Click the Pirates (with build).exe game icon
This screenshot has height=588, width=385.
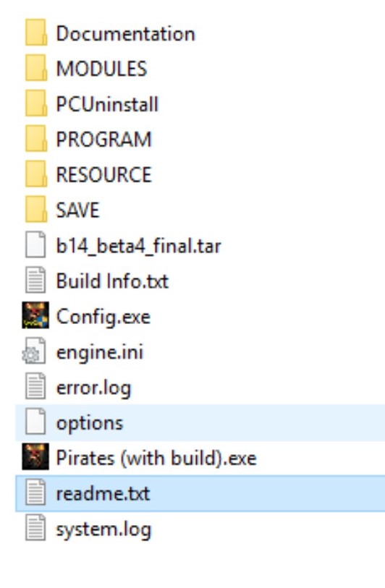tap(35, 457)
